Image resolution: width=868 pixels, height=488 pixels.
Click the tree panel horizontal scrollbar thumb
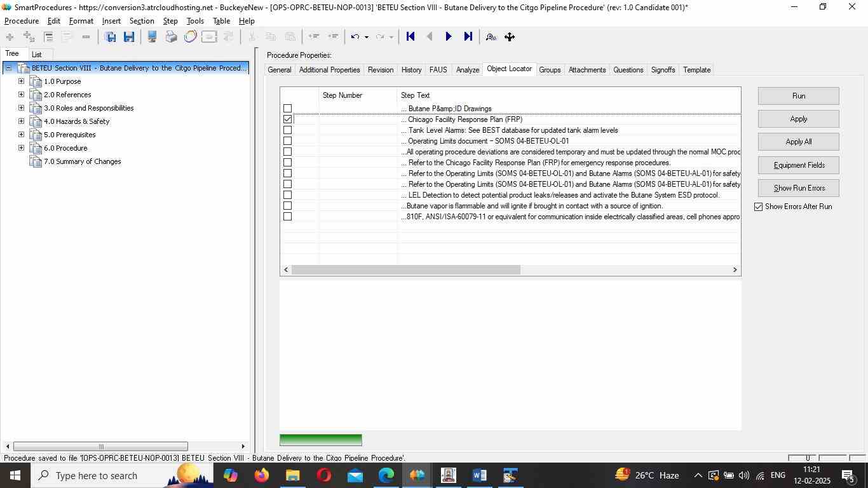tap(100, 447)
